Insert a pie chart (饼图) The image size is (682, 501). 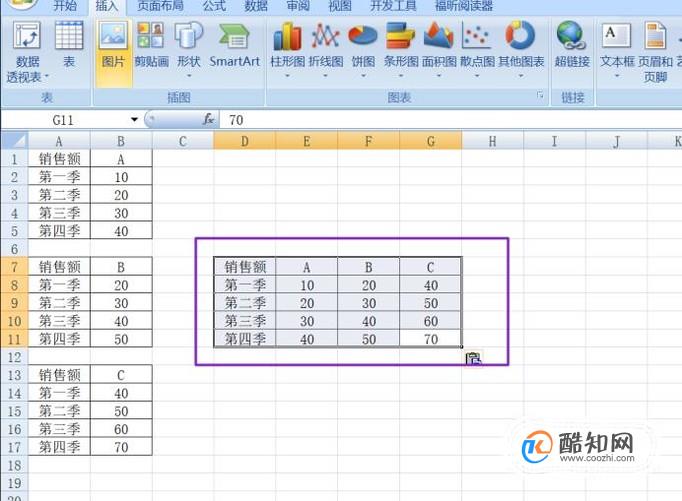(363, 45)
